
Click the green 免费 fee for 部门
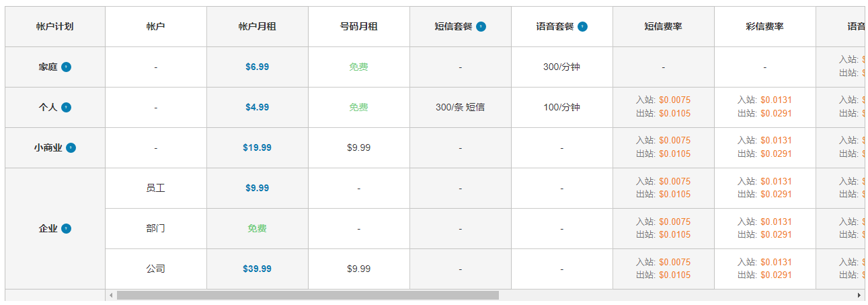[257, 229]
